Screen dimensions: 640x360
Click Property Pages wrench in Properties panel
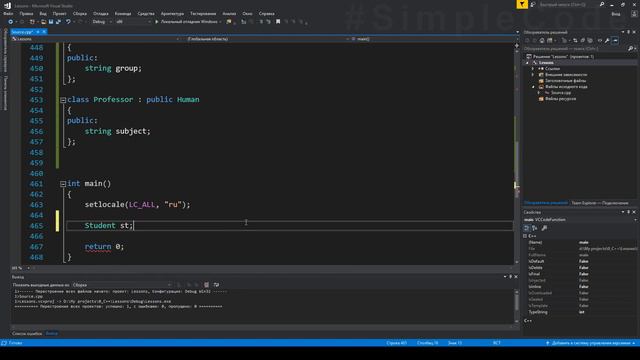pos(544,228)
